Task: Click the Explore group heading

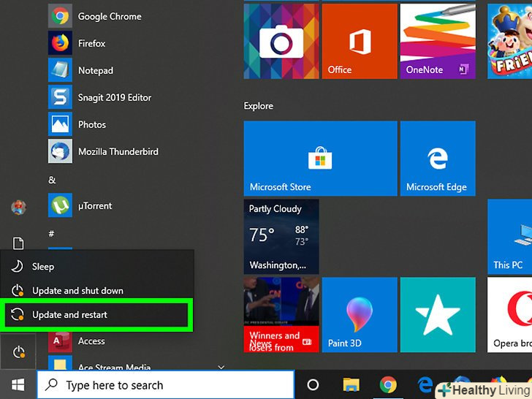Action: point(259,106)
